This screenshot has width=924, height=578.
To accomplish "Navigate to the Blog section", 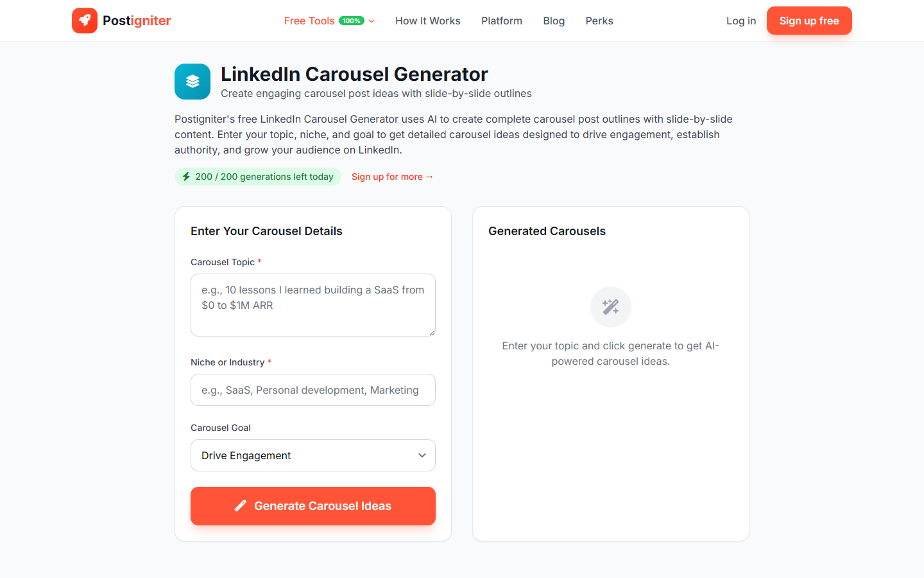I will (x=553, y=21).
